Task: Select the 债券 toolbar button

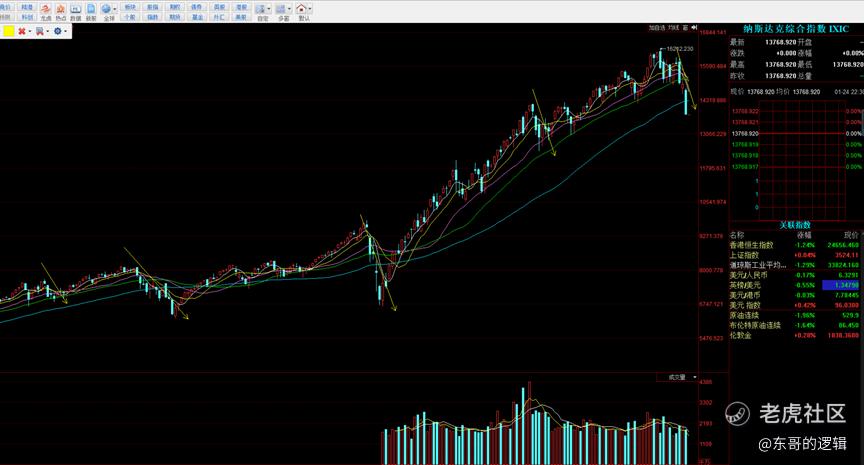Action: 197,7
